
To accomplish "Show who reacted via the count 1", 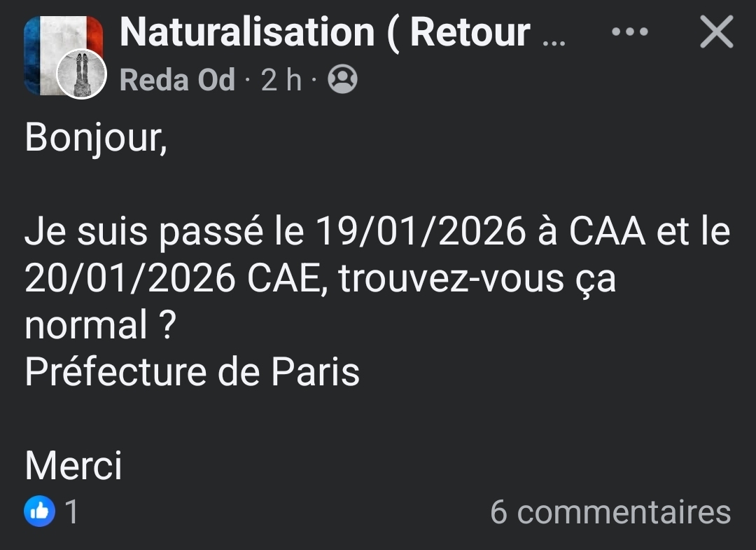I will [x=71, y=511].
